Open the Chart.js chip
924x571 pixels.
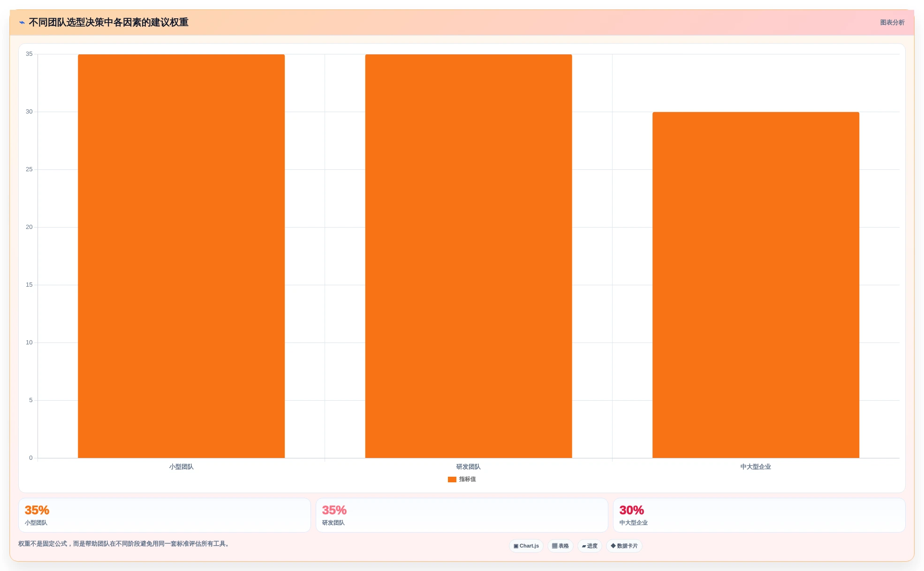point(526,546)
